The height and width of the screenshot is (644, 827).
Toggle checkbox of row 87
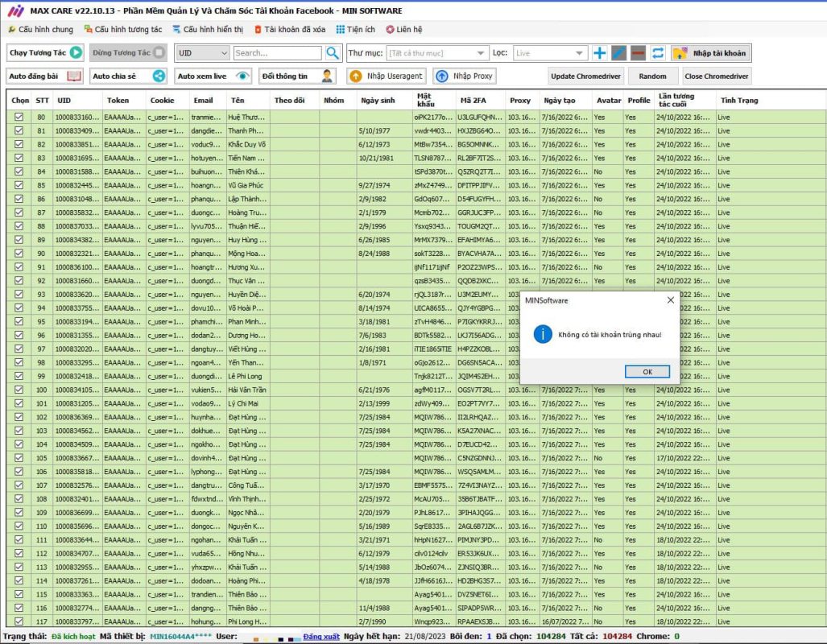19,213
